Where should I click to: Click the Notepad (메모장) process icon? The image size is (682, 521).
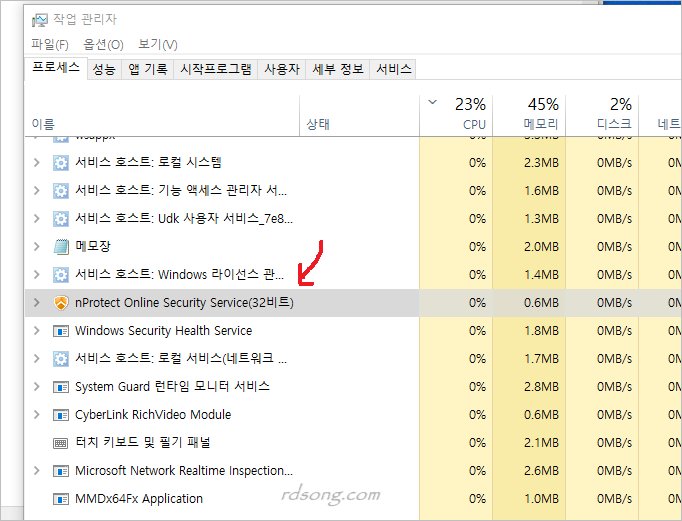point(60,247)
